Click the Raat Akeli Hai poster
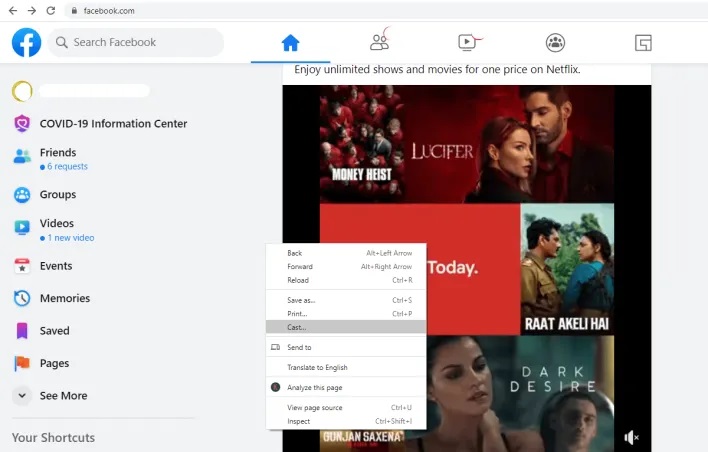 [x=567, y=269]
